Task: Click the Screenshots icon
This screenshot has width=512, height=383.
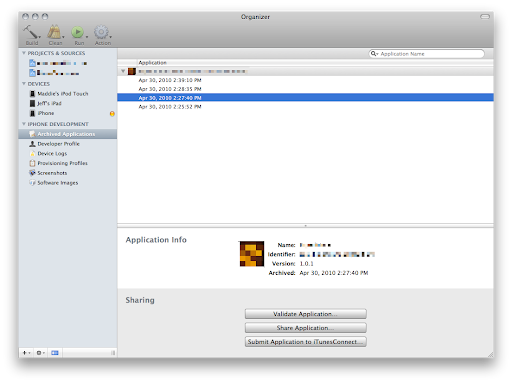Action: (32, 173)
